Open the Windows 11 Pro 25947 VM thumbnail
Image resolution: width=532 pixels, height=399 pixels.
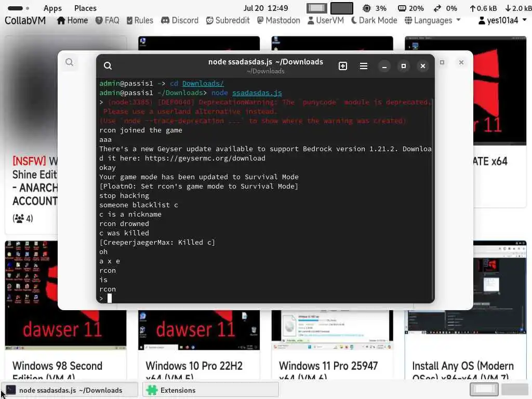coord(332,330)
